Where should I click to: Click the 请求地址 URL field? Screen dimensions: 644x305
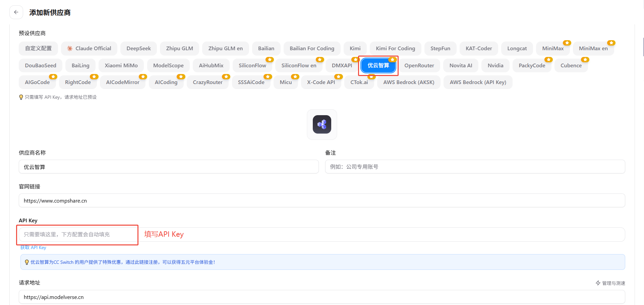click(322, 297)
